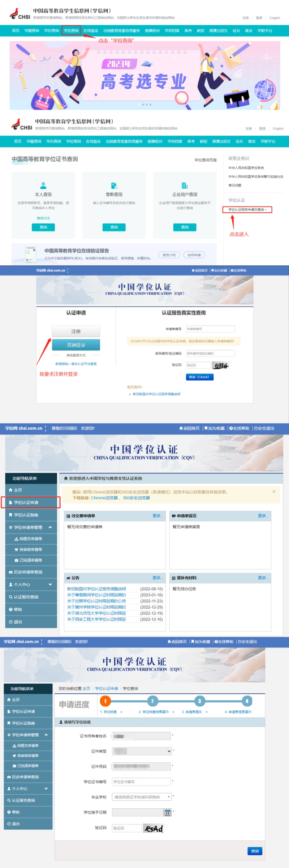Collapse 学位申请单管理 in the dashboard sidebar

(31, 527)
